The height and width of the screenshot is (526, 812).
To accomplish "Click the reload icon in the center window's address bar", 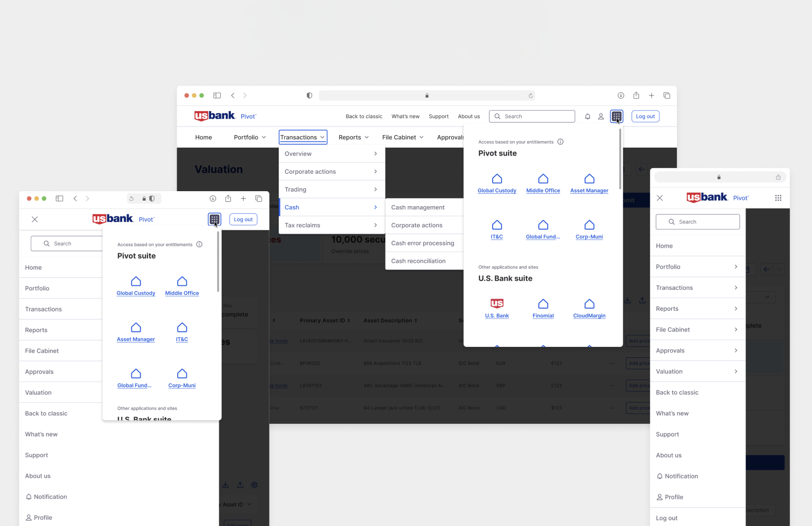I will click(531, 96).
